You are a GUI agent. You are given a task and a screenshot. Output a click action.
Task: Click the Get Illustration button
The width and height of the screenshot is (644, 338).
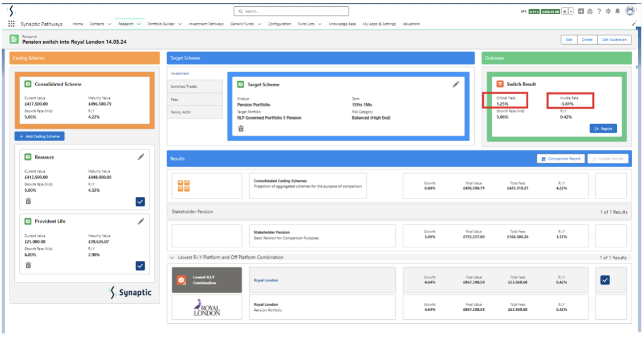(614, 40)
